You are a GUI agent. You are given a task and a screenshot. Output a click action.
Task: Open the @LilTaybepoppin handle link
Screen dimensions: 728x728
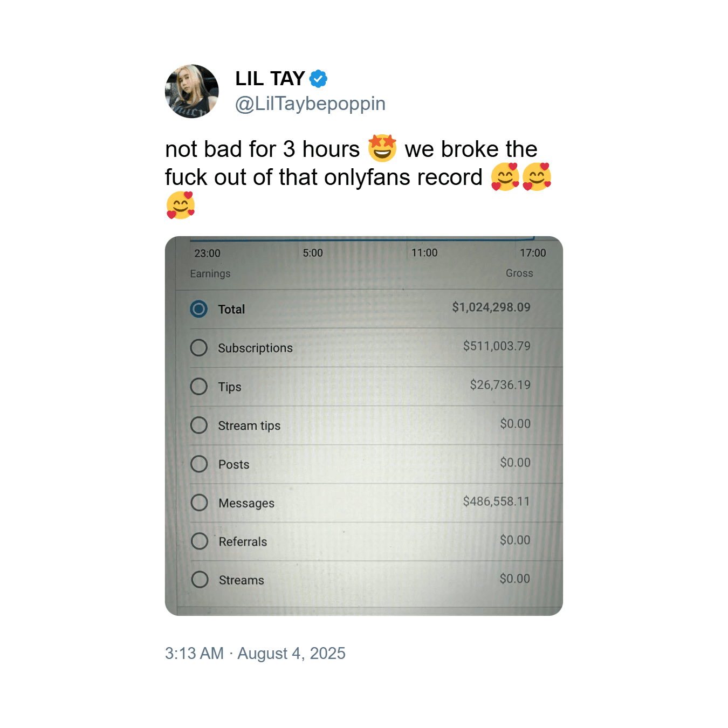point(310,104)
